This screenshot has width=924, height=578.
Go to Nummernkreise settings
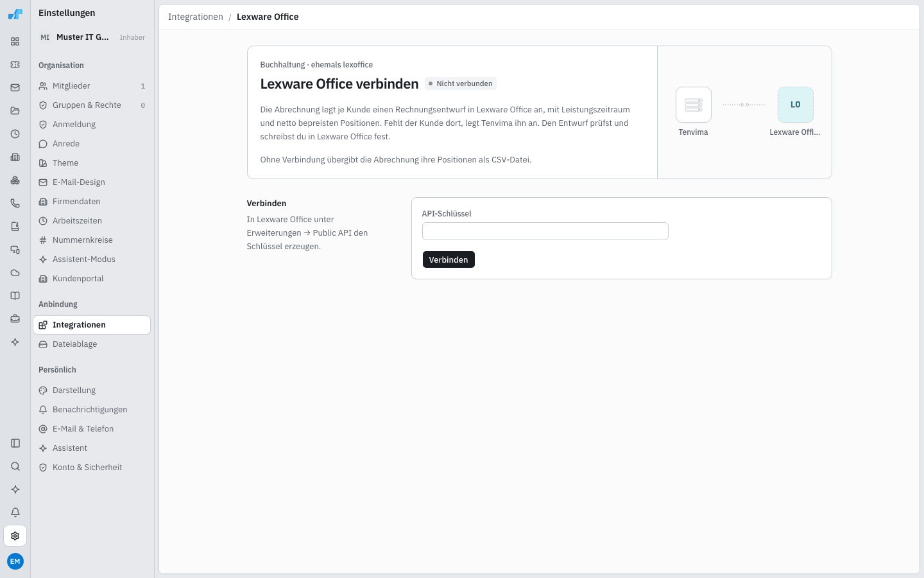point(92,240)
